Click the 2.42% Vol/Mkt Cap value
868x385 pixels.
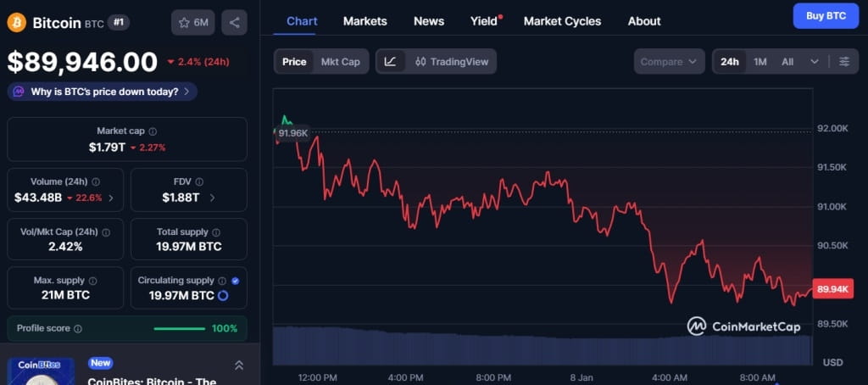pyautogui.click(x=65, y=247)
